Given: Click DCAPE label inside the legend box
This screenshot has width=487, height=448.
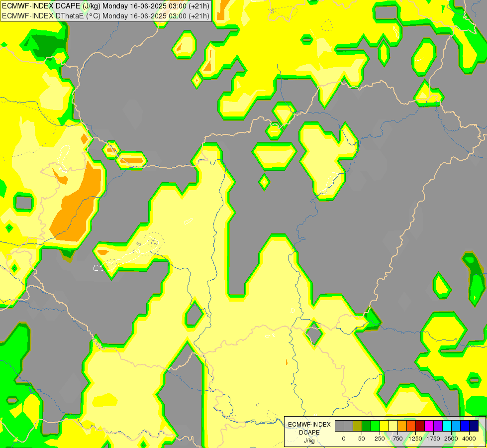Looking at the screenshot, I should [309, 433].
